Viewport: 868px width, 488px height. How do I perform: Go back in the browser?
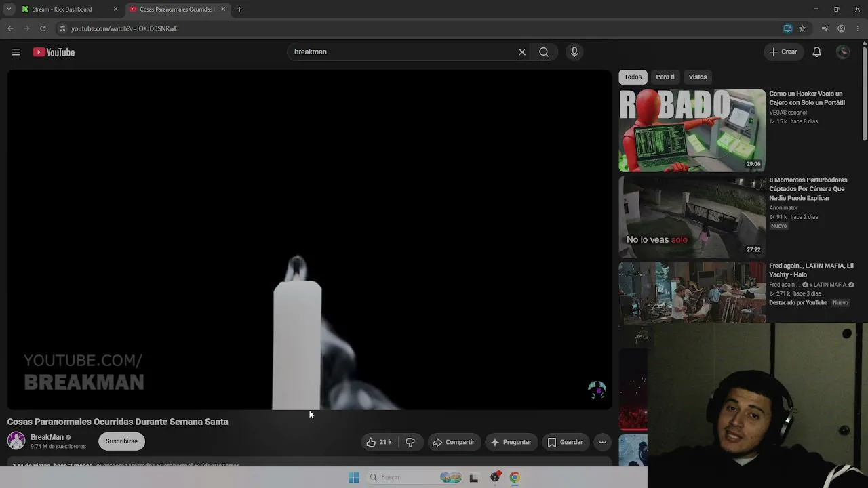(10, 28)
